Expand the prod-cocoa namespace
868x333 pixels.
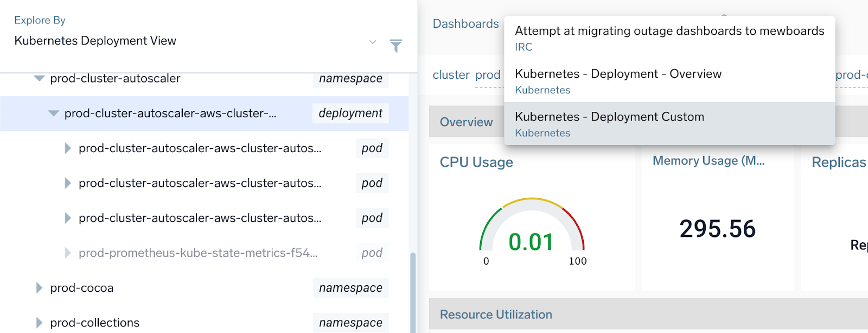click(39, 288)
